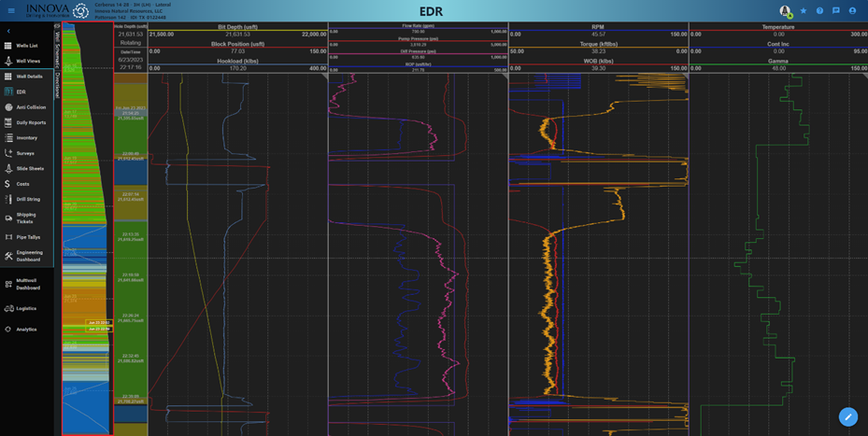Open Drill String from the sidebar
Image resolution: width=868 pixels, height=436 pixels.
click(27, 199)
